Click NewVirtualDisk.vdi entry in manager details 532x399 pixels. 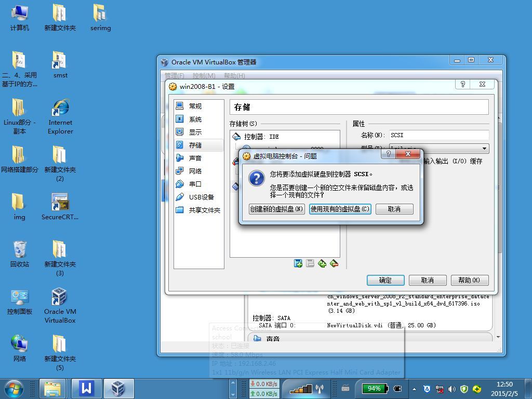381,325
